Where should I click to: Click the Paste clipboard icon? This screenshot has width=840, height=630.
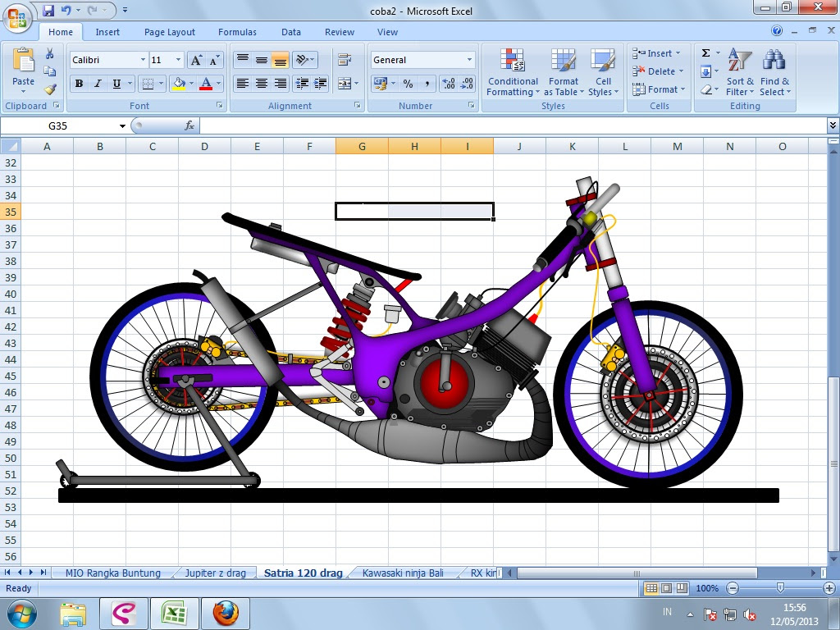[x=23, y=60]
